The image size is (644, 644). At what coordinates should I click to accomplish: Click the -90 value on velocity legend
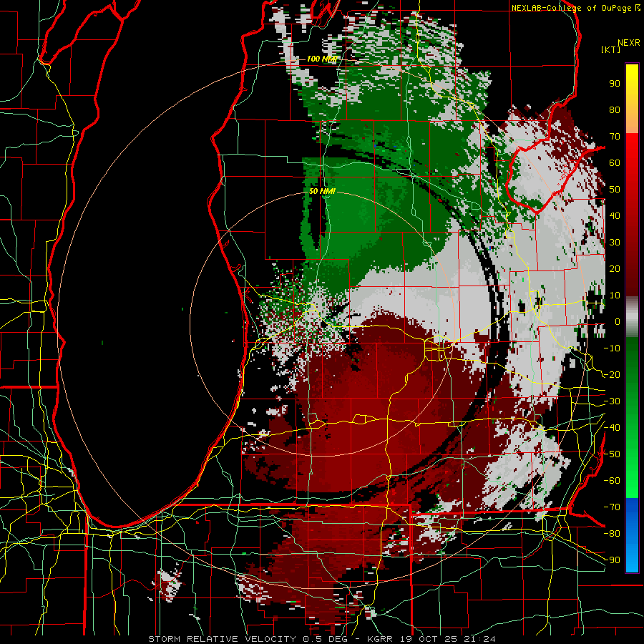pos(612,560)
